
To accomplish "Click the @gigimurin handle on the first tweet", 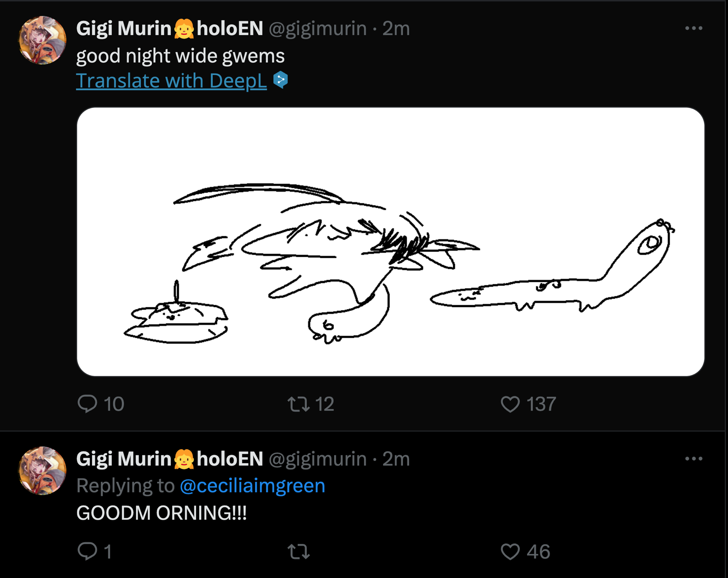I will 318,29.
